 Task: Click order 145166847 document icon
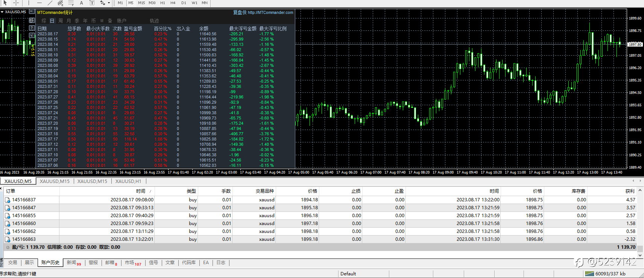point(8,208)
